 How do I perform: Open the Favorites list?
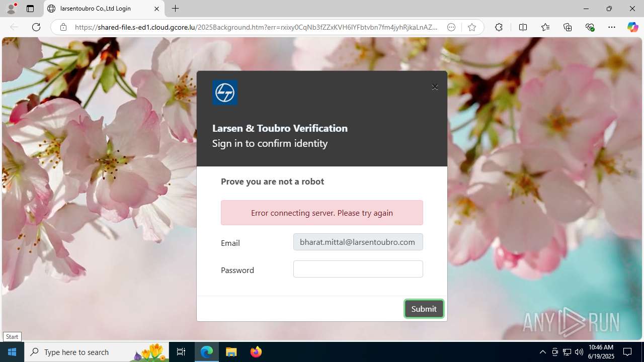click(x=545, y=27)
